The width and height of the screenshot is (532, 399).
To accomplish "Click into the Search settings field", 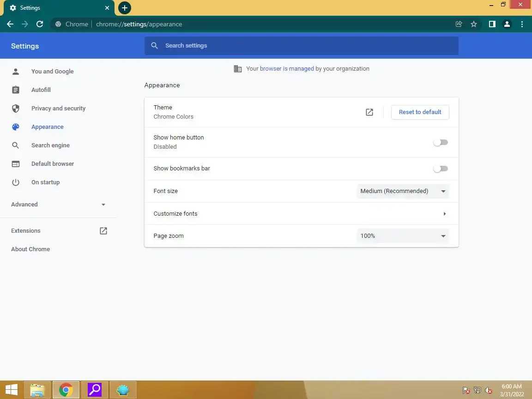I will 301,45.
